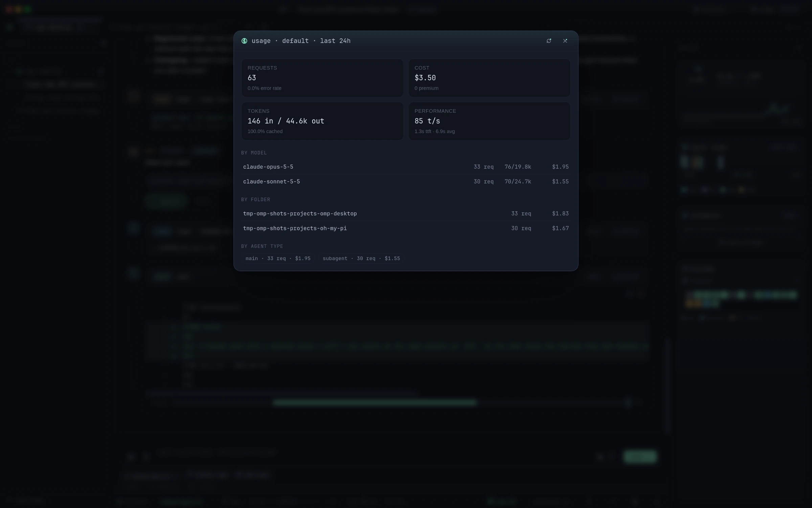Click the BY MODEL section heading

click(254, 153)
